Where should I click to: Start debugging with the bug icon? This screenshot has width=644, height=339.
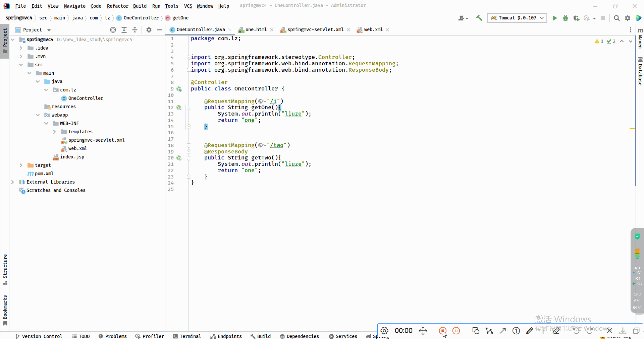tap(566, 18)
